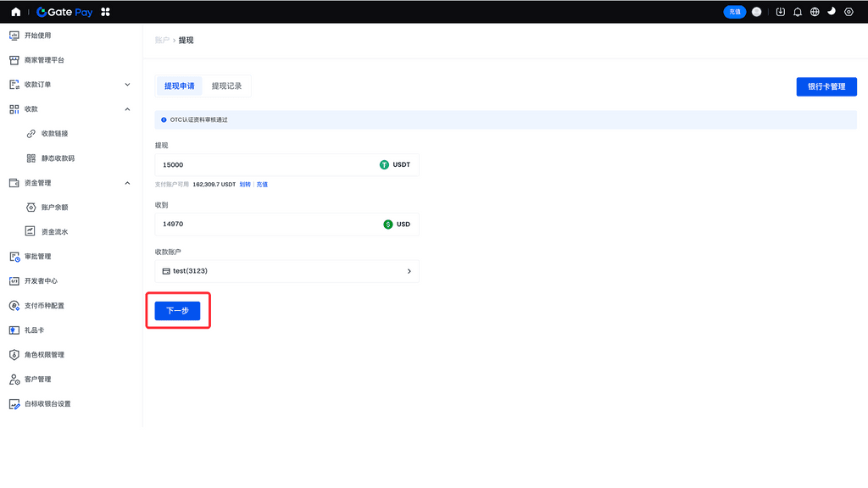Select 账户余额 in the sidebar
This screenshot has width=868, height=488.
[54, 208]
